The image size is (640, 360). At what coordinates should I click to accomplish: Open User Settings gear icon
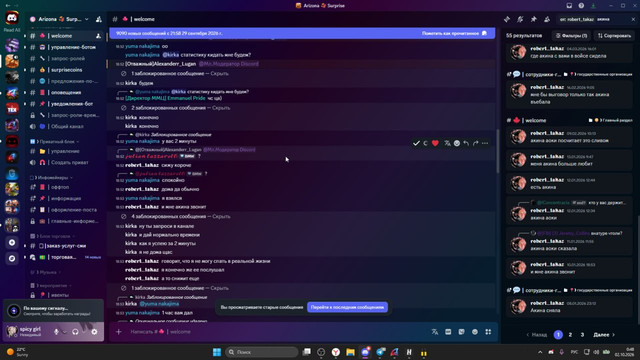pyautogui.click(x=94, y=332)
